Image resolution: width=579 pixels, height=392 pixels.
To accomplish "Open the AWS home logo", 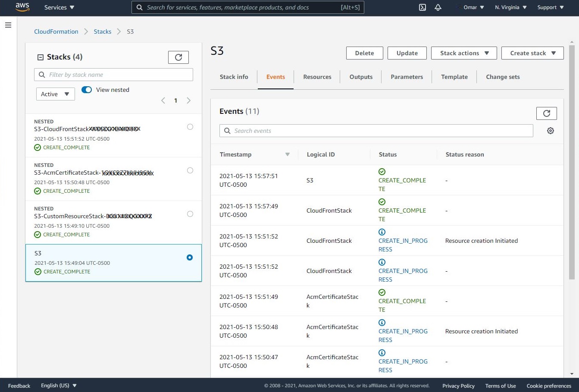I will (22, 7).
